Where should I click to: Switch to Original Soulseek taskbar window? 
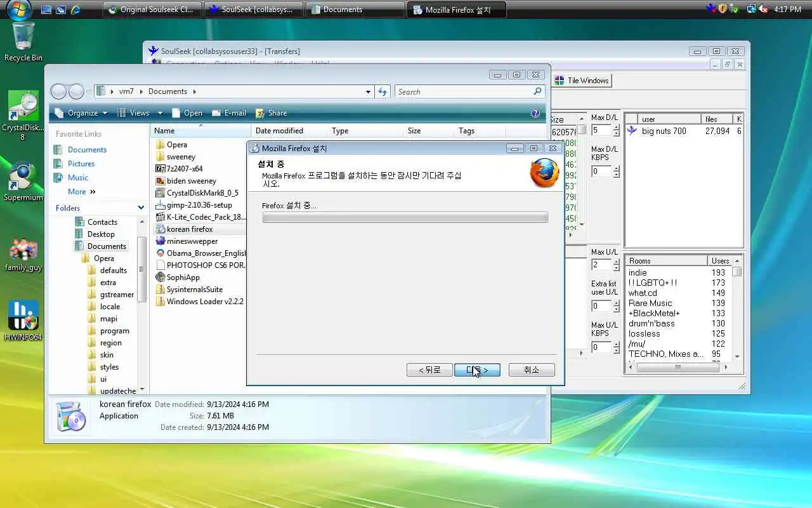[152, 10]
